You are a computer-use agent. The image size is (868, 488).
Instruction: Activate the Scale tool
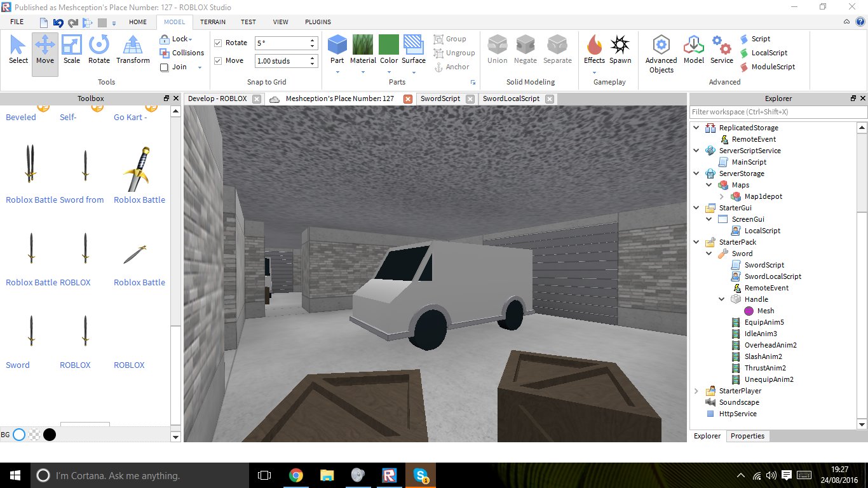72,50
